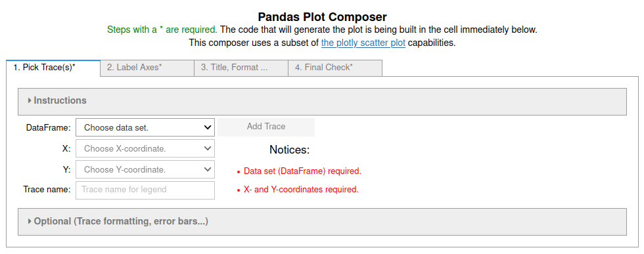
Task: Open the "Choose data set." DataFrame dropdown
Action: (145, 127)
